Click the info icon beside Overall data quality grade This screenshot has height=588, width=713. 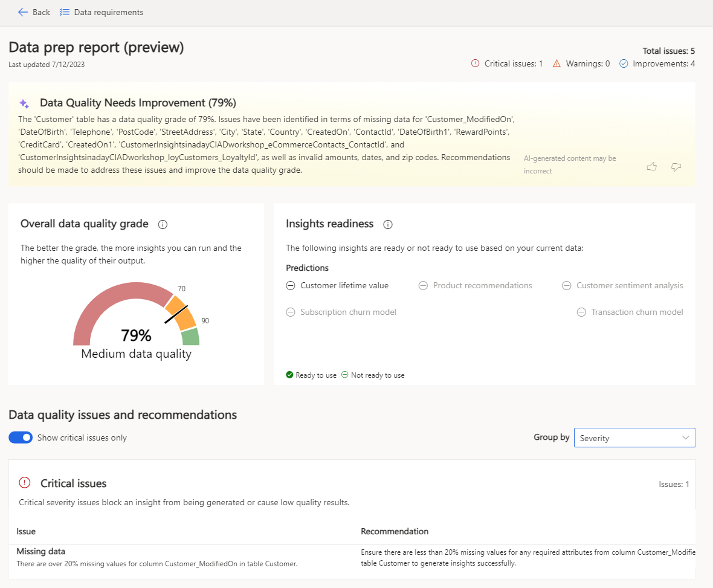pyautogui.click(x=162, y=224)
